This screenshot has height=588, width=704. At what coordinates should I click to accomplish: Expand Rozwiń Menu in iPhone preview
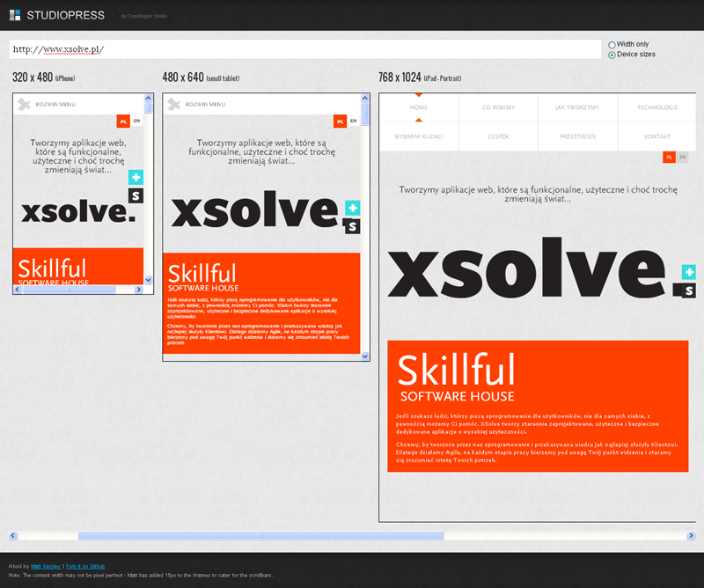[55, 105]
